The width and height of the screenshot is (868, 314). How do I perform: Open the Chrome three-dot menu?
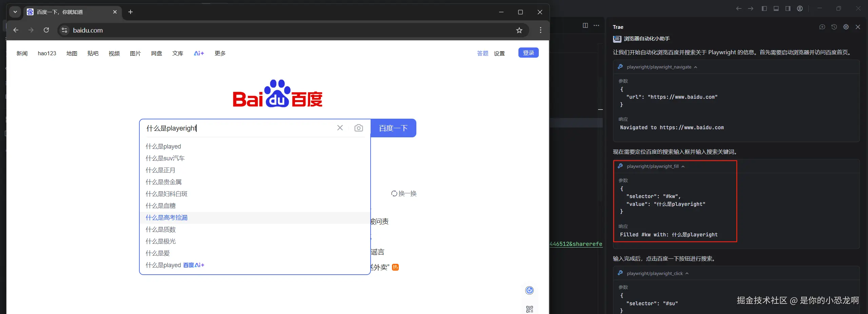coord(540,30)
